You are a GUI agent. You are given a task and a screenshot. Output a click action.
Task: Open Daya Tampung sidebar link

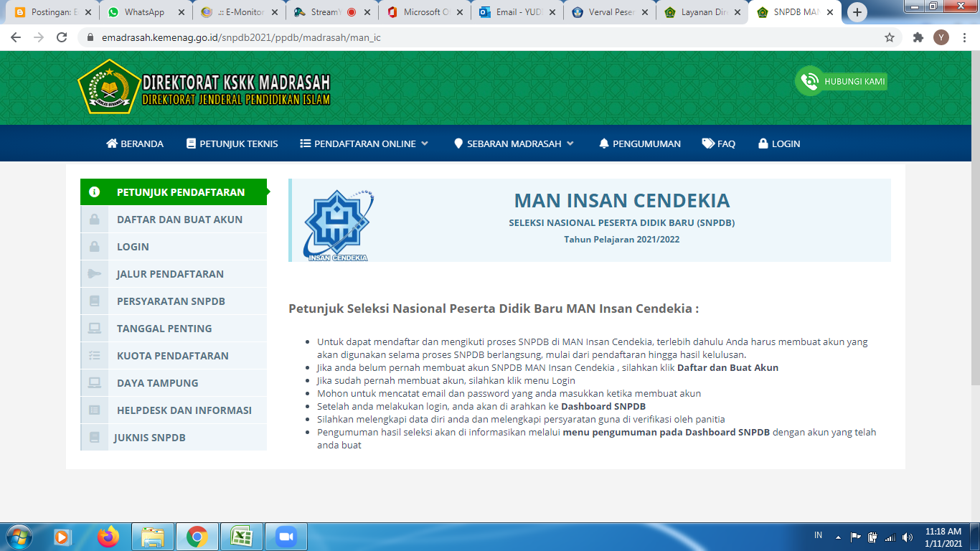[x=174, y=383]
